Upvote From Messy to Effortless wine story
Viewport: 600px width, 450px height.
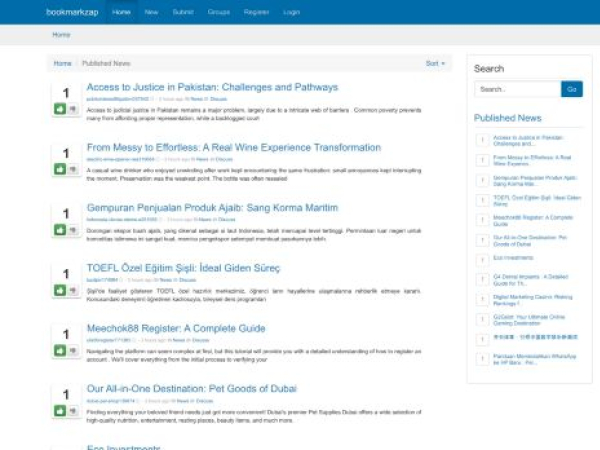pyautogui.click(x=60, y=169)
